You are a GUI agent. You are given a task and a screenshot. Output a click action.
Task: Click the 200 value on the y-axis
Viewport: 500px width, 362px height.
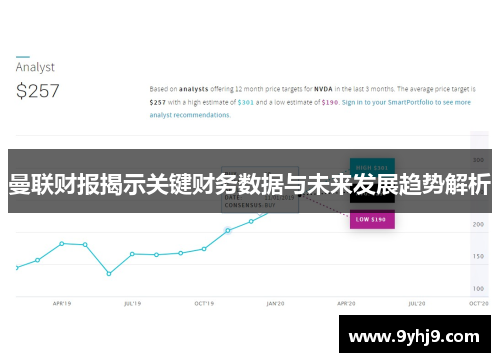(x=478, y=224)
